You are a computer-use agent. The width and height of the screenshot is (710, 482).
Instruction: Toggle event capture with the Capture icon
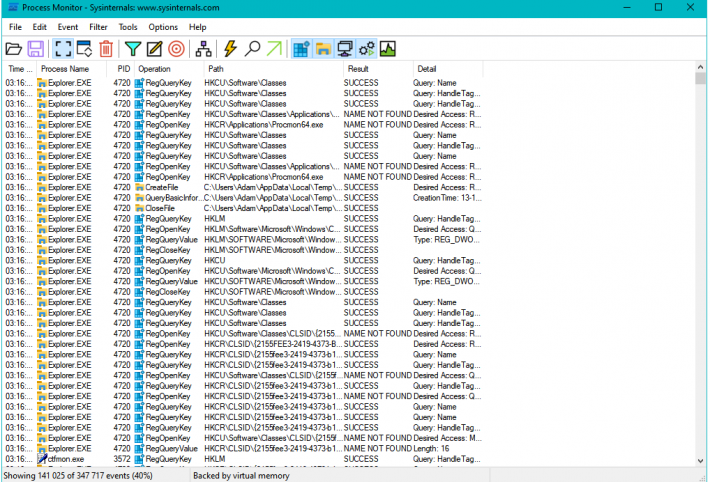[63, 49]
